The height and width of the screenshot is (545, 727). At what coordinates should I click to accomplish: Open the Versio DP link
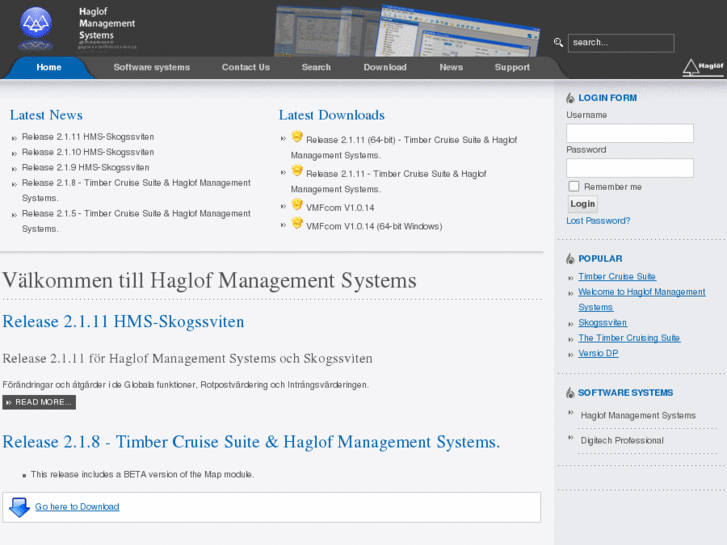tap(598, 353)
